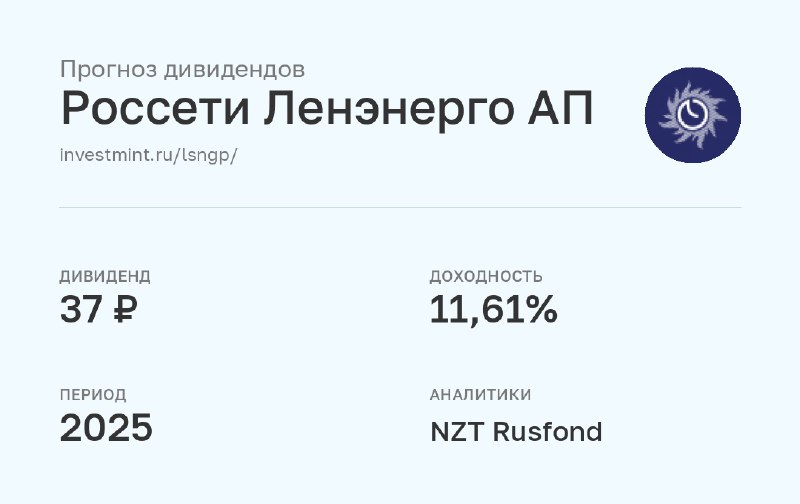Image resolution: width=800 pixels, height=504 pixels.
Task: Click the analyst name "NZT"
Action: [455, 432]
